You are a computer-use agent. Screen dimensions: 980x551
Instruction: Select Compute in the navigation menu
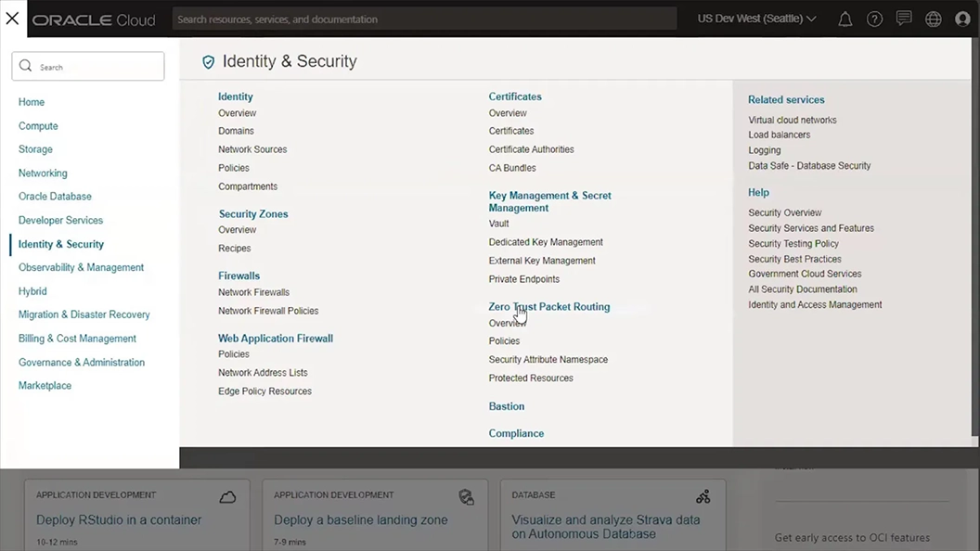coord(38,125)
